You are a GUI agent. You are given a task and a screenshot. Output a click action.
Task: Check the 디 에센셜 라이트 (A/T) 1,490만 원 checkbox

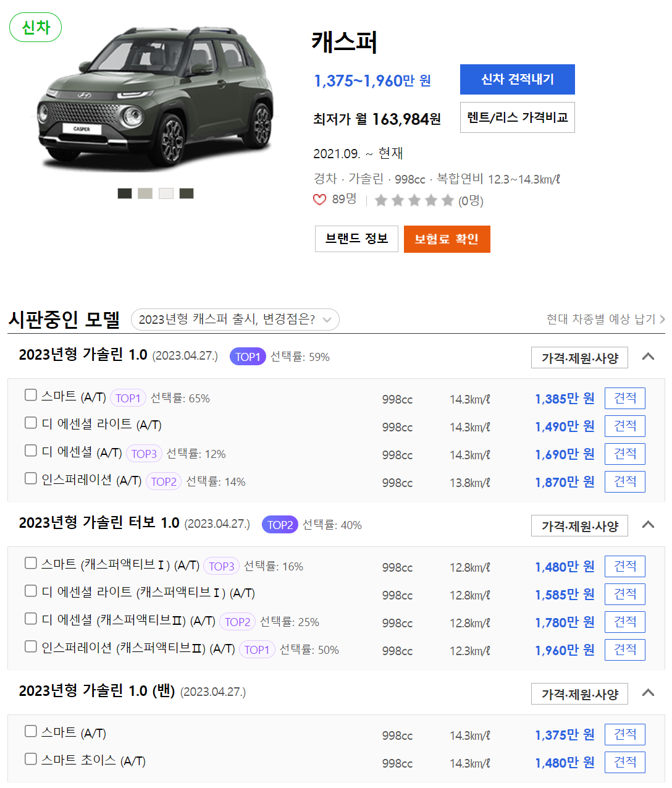(31, 423)
